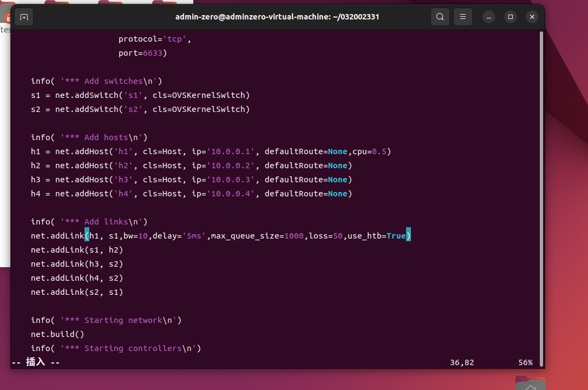This screenshot has height=390, width=588.
Task: Minimize the terminal window
Action: pos(488,17)
